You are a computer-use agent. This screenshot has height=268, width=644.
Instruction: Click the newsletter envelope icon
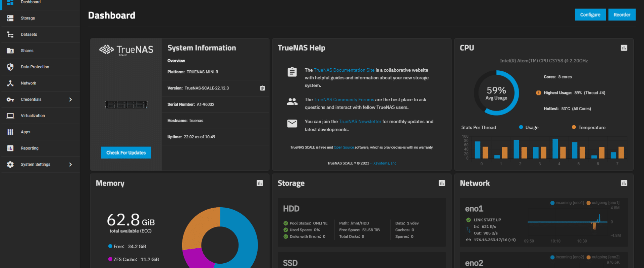tap(292, 124)
